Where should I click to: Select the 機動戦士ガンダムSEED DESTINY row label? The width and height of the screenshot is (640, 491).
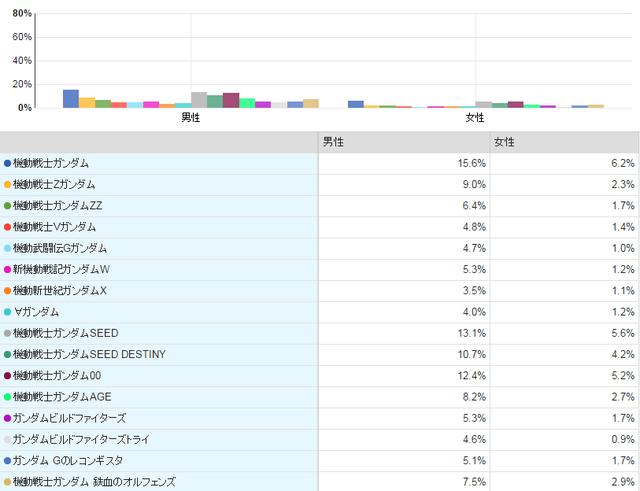point(90,355)
